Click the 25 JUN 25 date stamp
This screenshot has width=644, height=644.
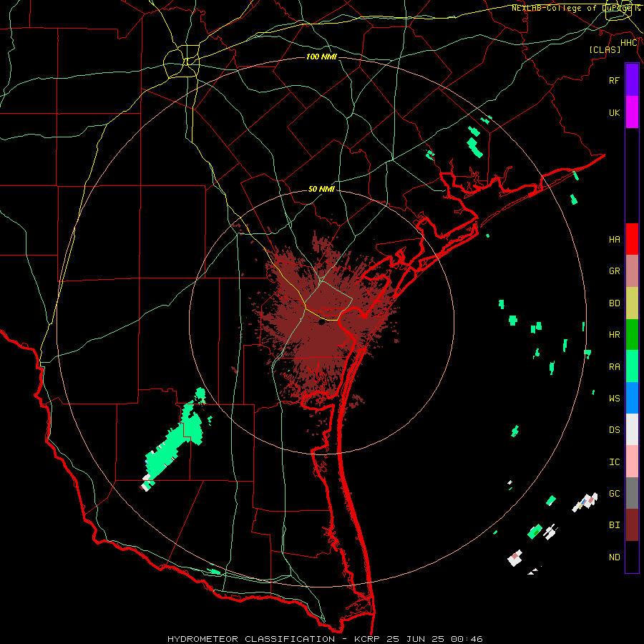(x=415, y=639)
